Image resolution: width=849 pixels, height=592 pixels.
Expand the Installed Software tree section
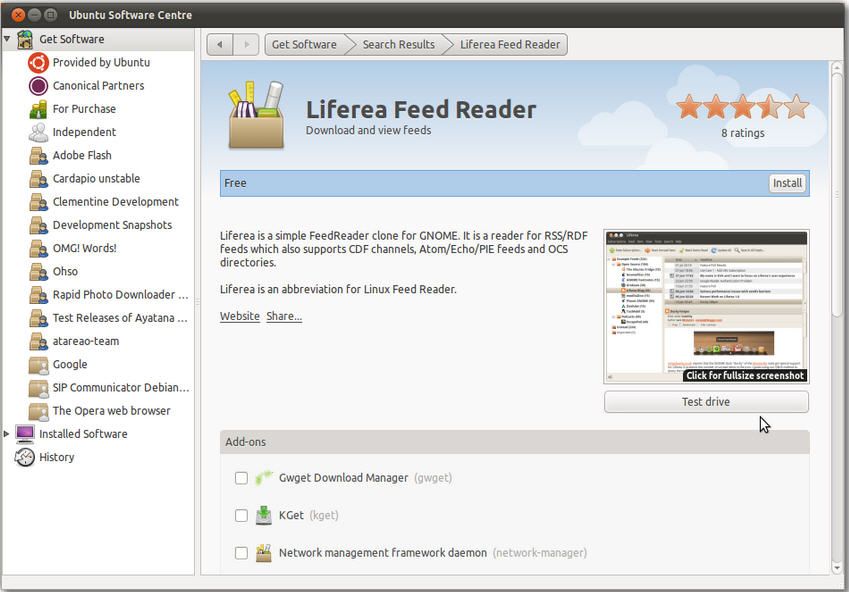click(6, 434)
